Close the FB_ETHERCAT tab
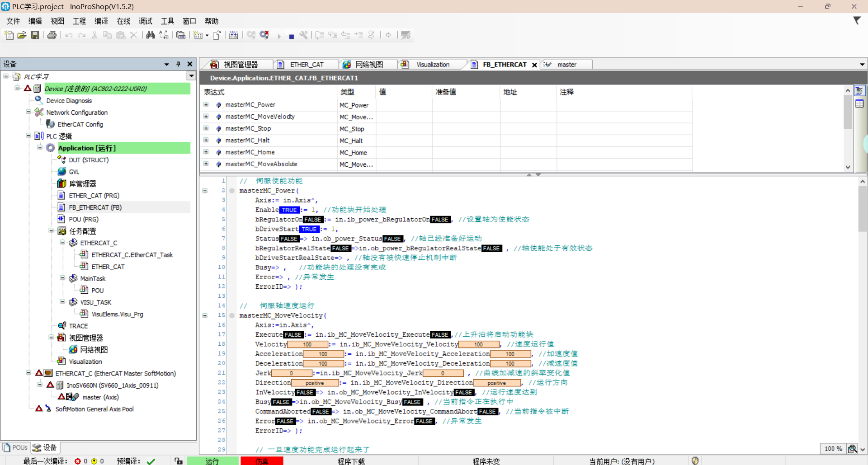Viewport: 868px width, 465px height. pyautogui.click(x=534, y=65)
